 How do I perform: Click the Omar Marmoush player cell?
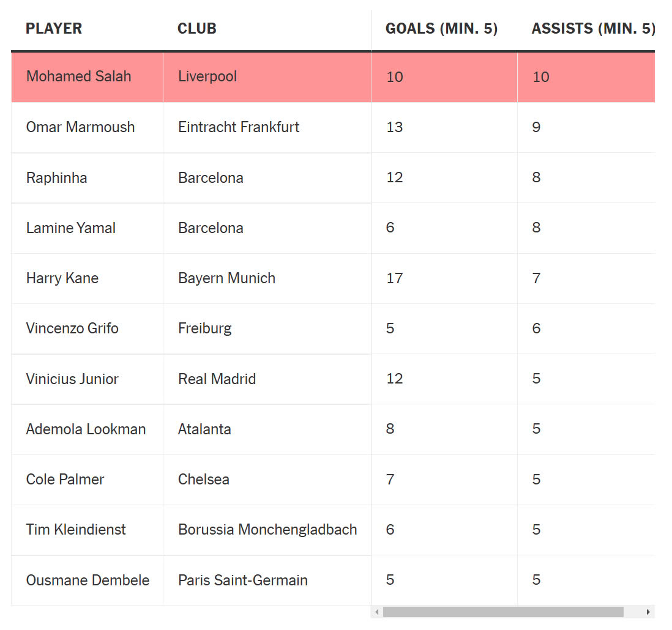pyautogui.click(x=80, y=127)
